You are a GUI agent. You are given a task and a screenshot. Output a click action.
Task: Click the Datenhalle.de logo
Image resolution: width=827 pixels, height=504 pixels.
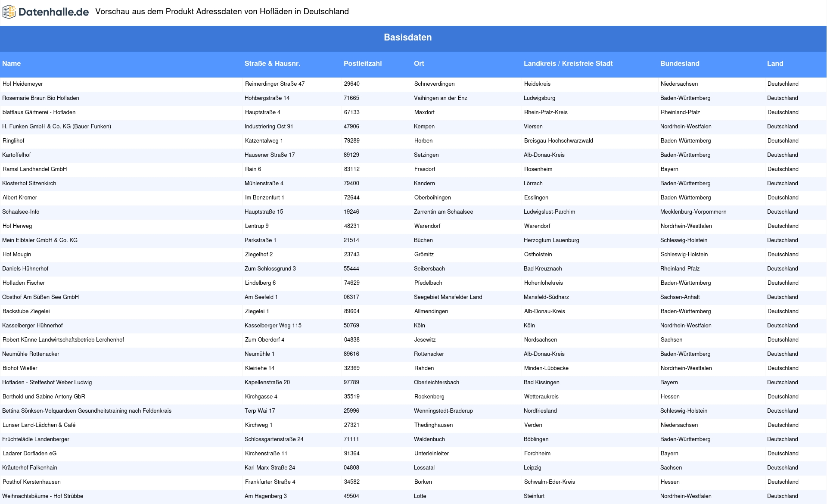46,12
